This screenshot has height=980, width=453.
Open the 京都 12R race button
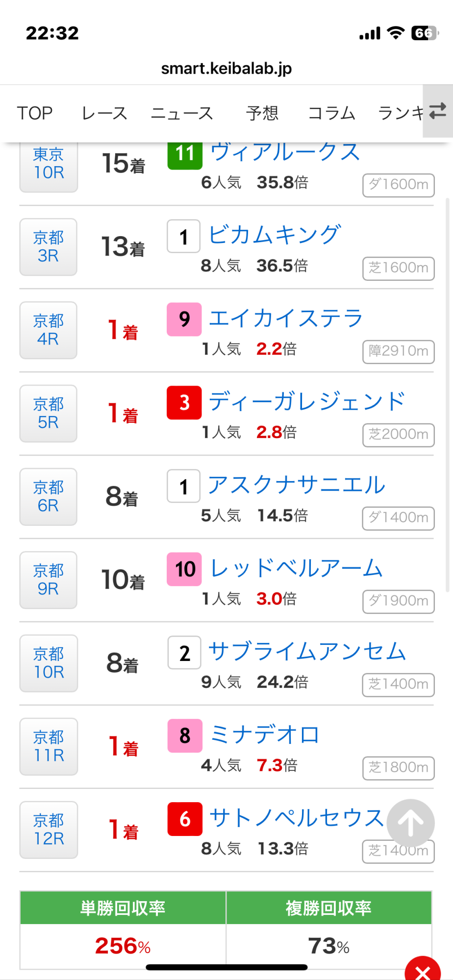49,830
